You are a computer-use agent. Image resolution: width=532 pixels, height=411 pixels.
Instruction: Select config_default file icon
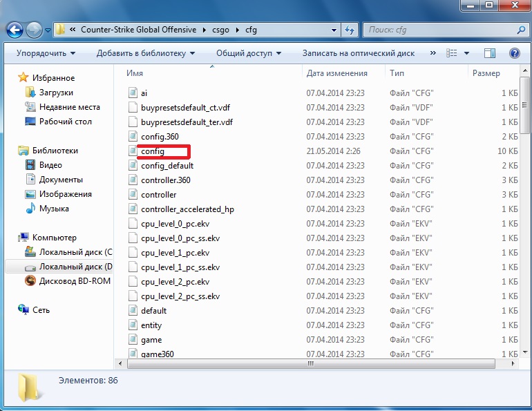pyautogui.click(x=133, y=166)
